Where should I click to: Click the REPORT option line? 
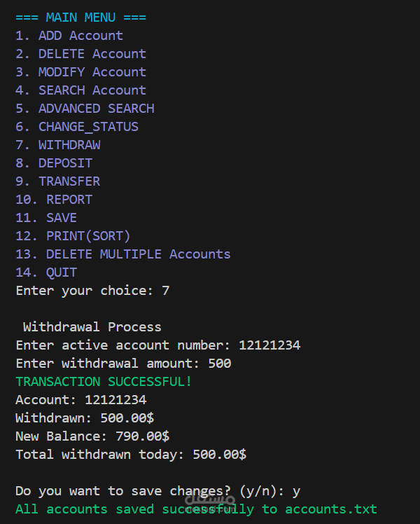coord(55,200)
